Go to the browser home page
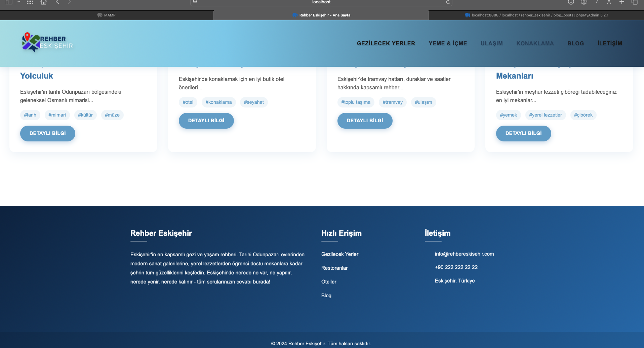This screenshot has width=644, height=348. (x=43, y=2)
